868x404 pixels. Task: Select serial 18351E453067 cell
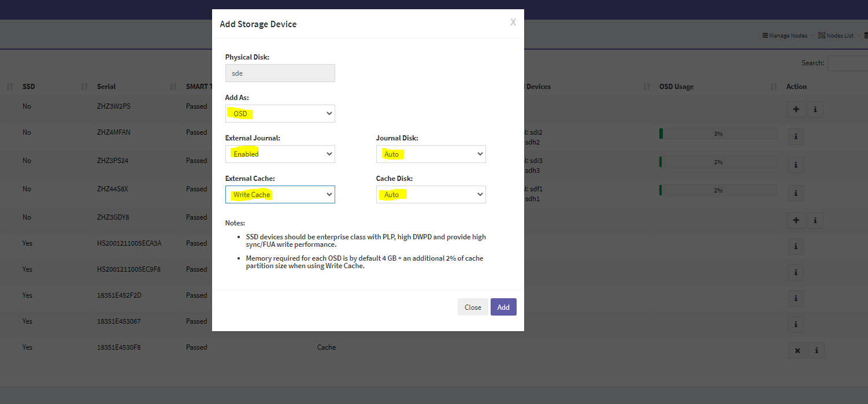click(119, 321)
